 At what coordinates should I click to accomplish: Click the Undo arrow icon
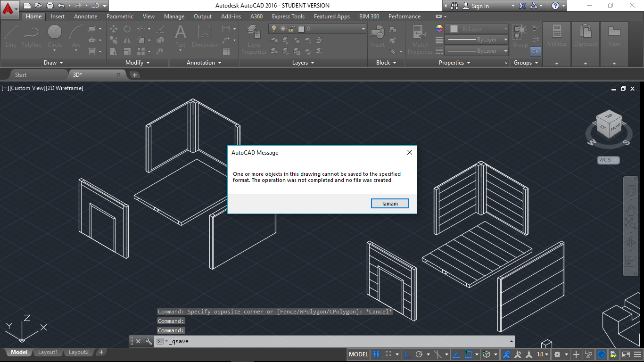tap(61, 6)
